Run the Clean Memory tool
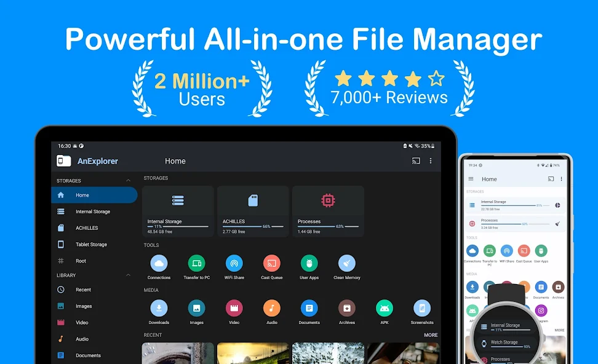 tap(347, 264)
